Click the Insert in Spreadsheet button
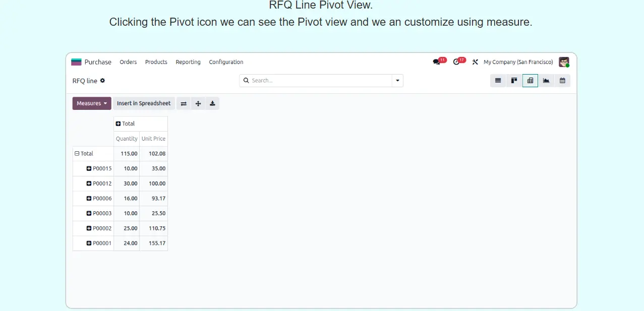 [144, 103]
